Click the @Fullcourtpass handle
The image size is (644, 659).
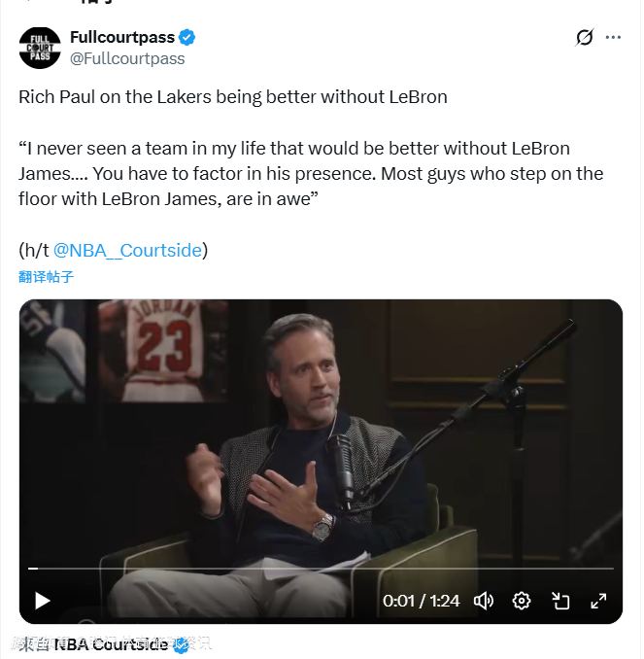point(127,58)
